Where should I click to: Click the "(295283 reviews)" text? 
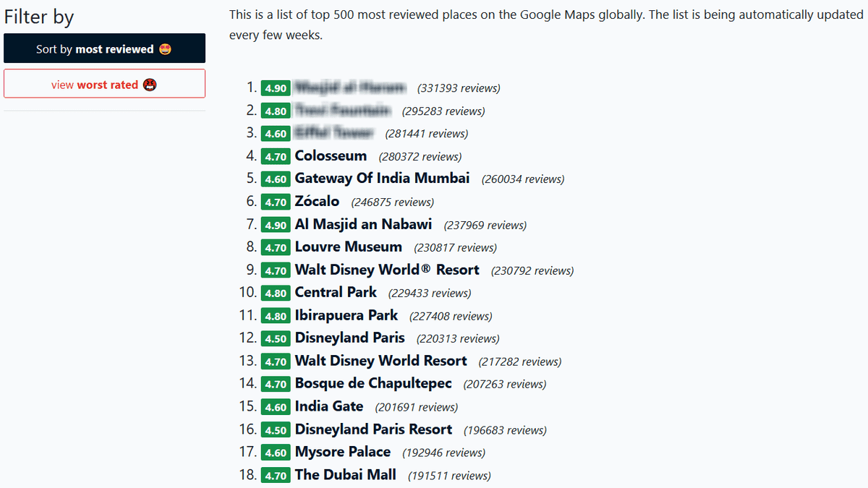tap(443, 111)
